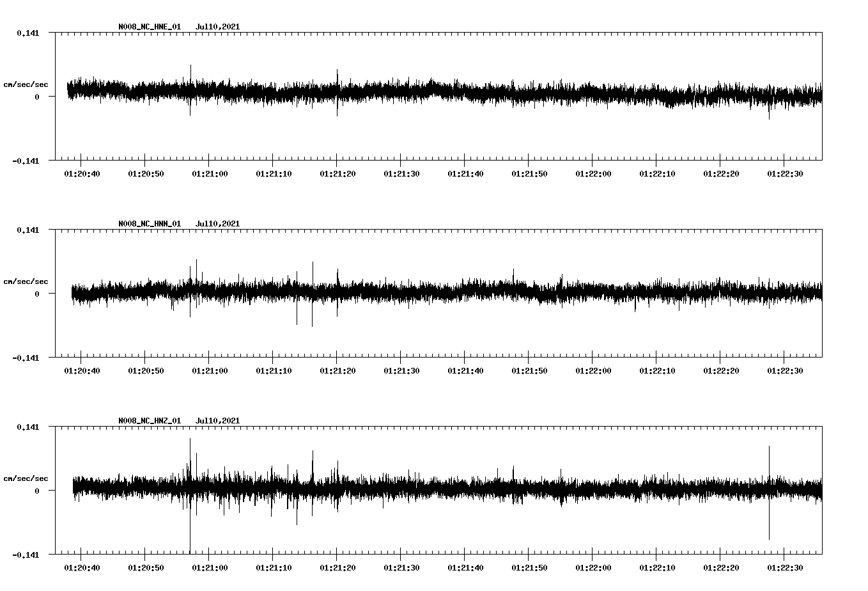Click the N008_NC_HNE_01 plot title
This screenshot has height=591, width=868.
tap(150, 27)
